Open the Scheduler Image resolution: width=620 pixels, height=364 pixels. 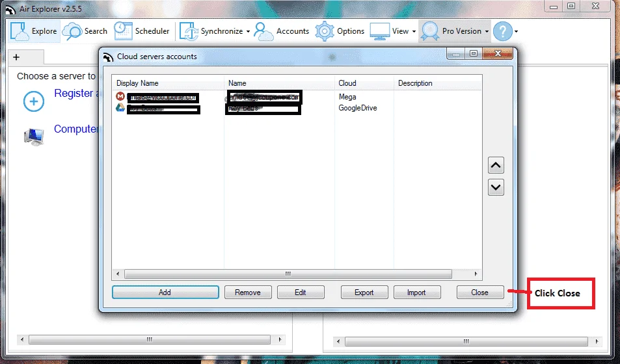click(x=142, y=31)
